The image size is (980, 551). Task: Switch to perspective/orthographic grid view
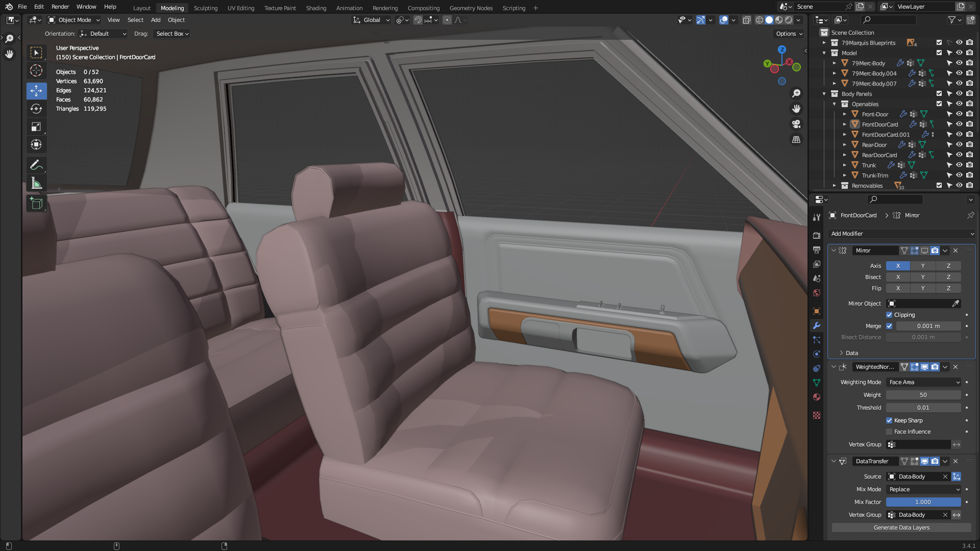(x=796, y=139)
